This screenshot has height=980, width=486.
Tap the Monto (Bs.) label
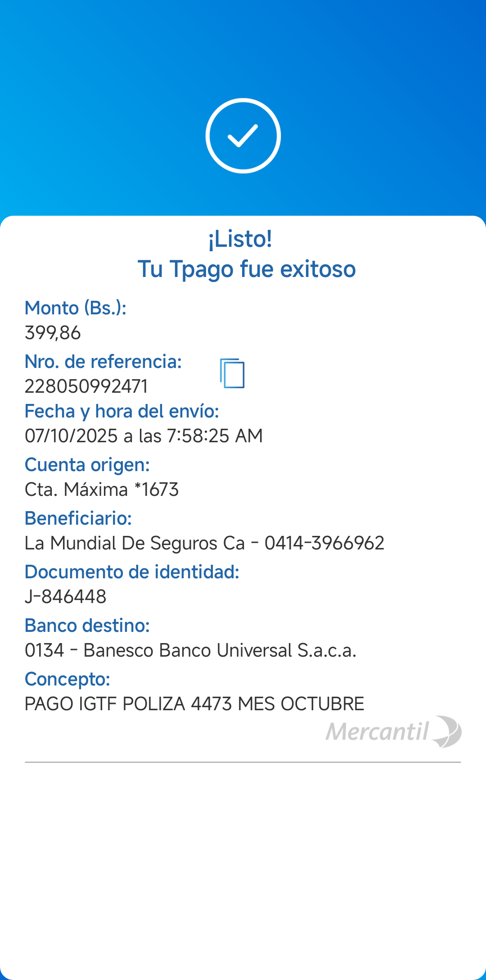pos(75,308)
